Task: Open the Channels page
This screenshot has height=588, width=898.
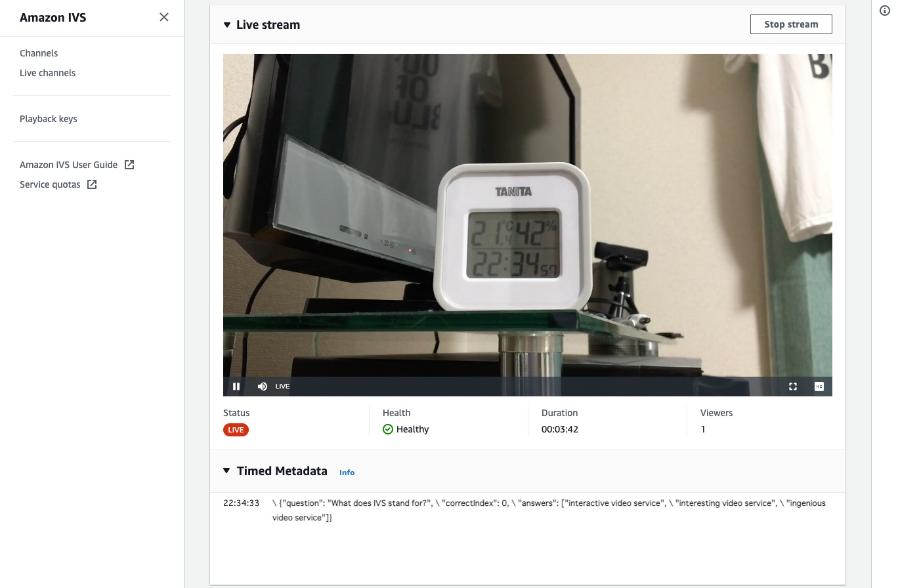Action: pyautogui.click(x=39, y=53)
